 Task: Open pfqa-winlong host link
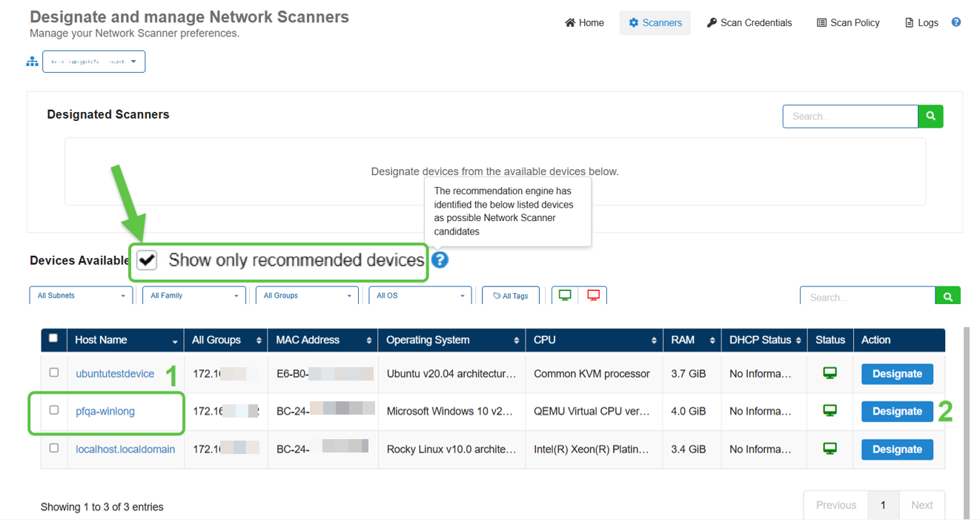(x=105, y=411)
